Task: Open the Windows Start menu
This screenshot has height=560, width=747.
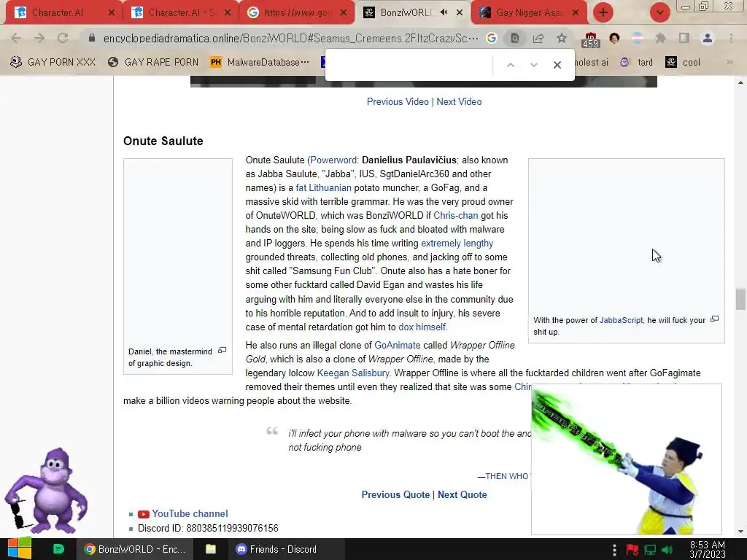Action: [x=20, y=549]
